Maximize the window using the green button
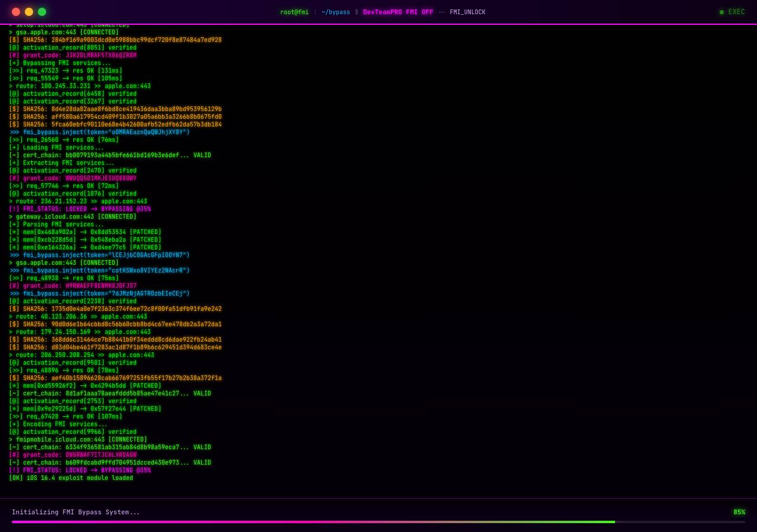Viewport: 757px width, 532px height. pyautogui.click(x=42, y=12)
